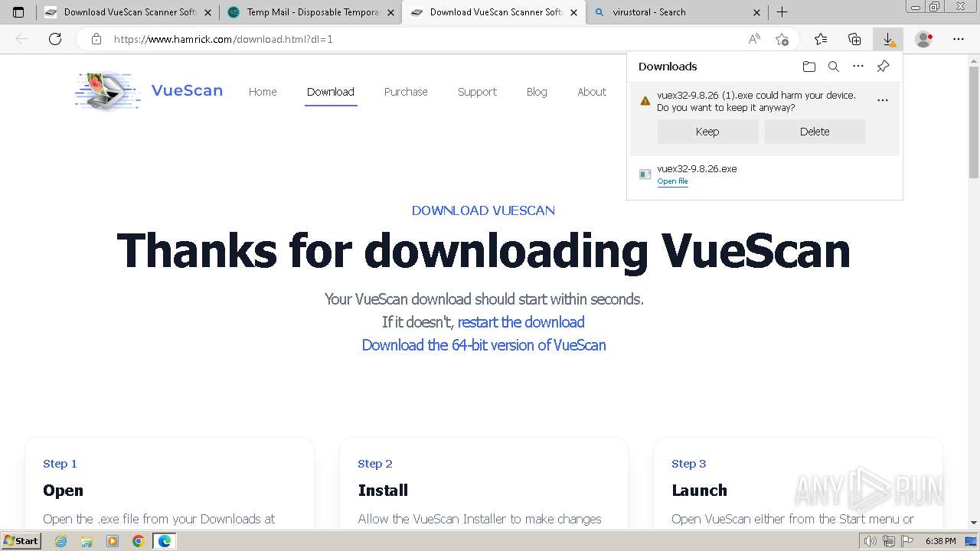Screen dimensions: 980x551
Task: Click the Step 3 Launch heading
Action: tap(699, 491)
